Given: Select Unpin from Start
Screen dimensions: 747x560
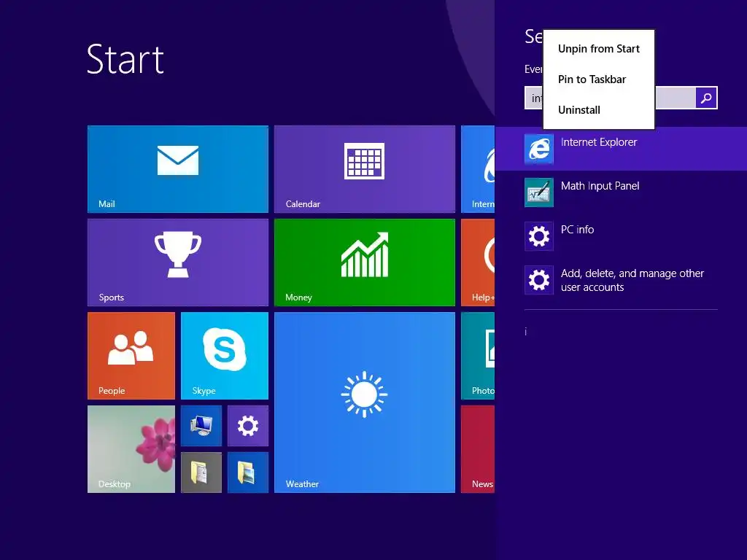Looking at the screenshot, I should 599,49.
